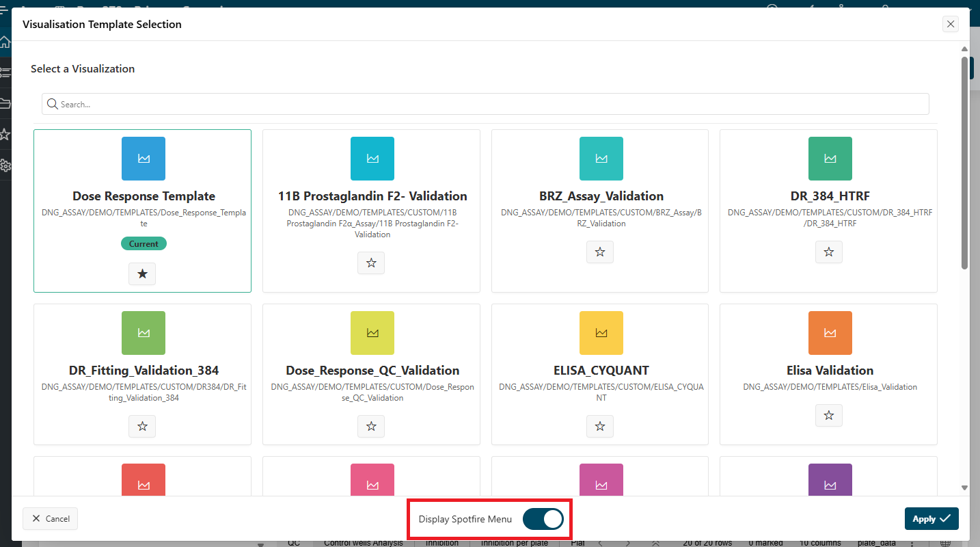Click the Display Spotfire Menu label
Viewport: 980px width, 547px height.
point(465,519)
